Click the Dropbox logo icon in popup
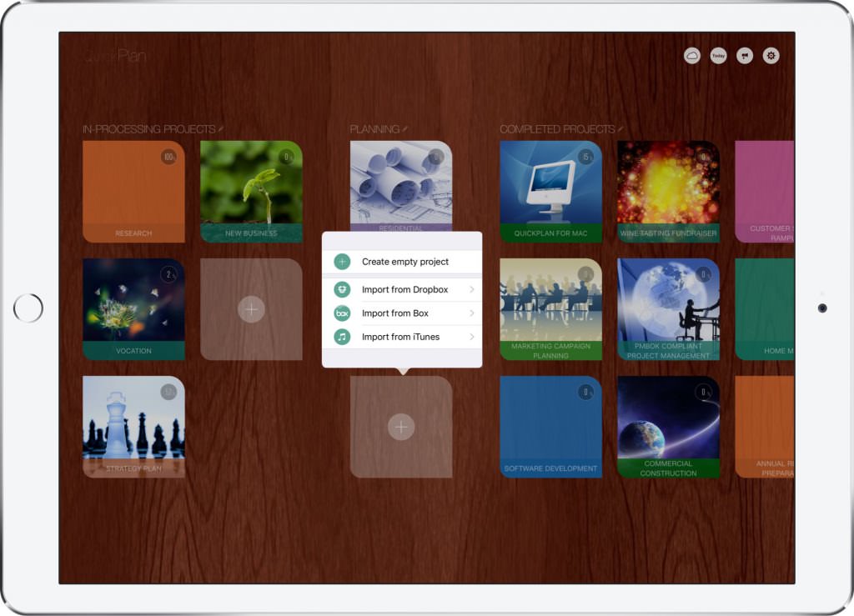 [x=342, y=289]
